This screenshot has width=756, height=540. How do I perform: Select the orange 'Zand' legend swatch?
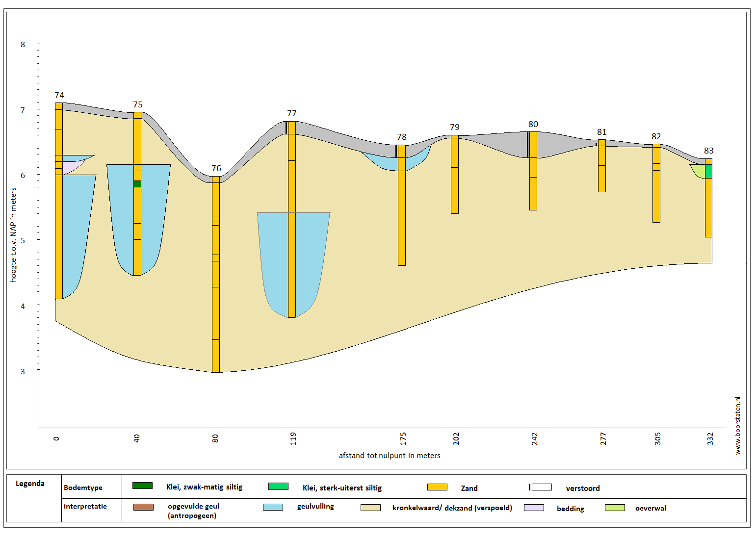437,487
